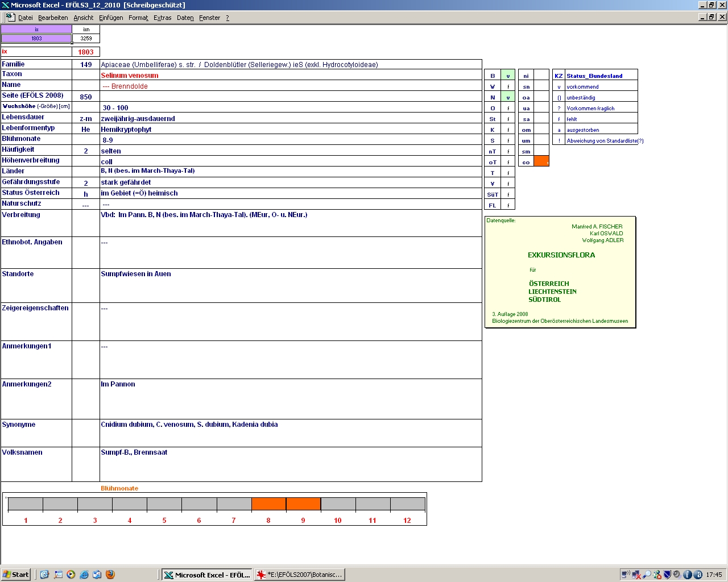Select the Apiaceae (Umbelliferae) family cell
The height and width of the screenshot is (582, 728).
point(291,64)
